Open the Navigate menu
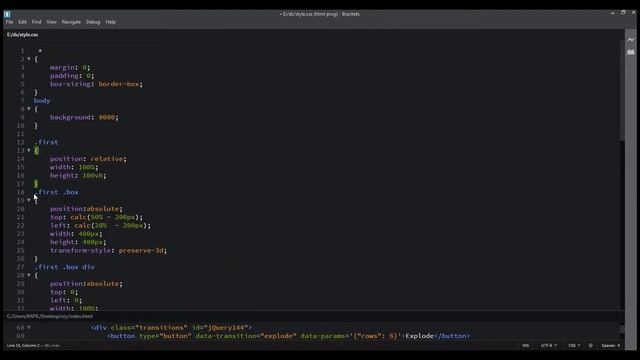 71,22
